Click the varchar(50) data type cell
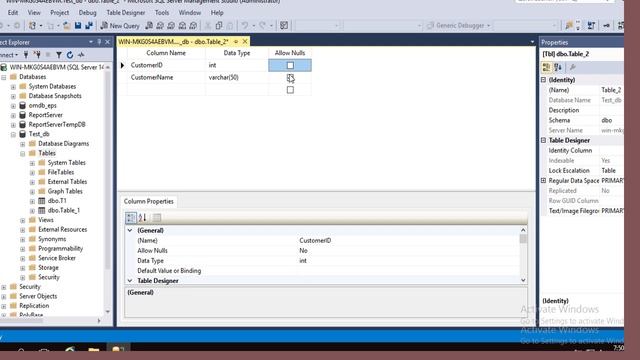The height and width of the screenshot is (360, 640). pos(237,78)
